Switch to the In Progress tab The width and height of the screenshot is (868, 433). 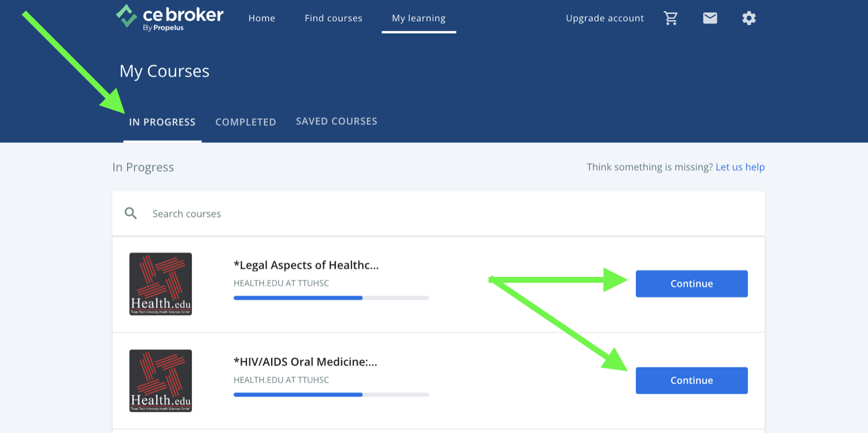[x=162, y=122]
